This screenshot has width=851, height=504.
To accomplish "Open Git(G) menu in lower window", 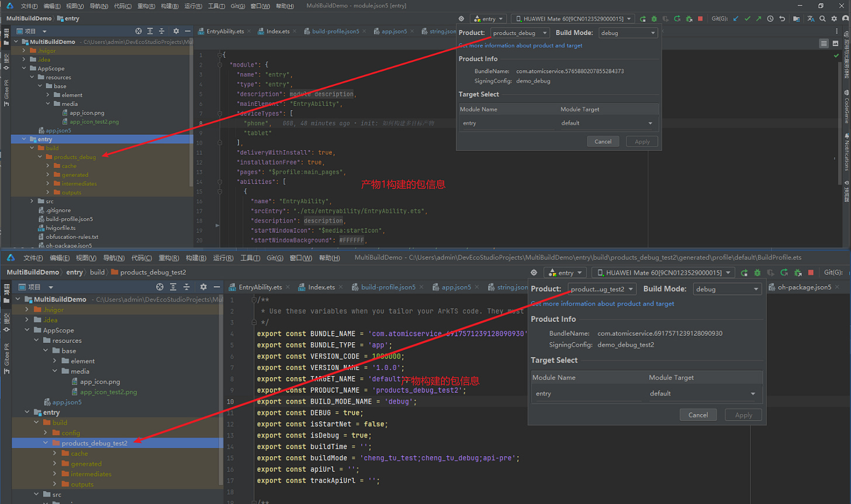I will (x=275, y=258).
